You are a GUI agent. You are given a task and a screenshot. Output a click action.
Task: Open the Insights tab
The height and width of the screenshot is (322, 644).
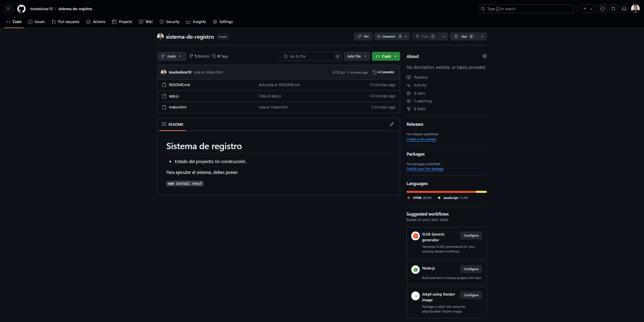pyautogui.click(x=196, y=22)
